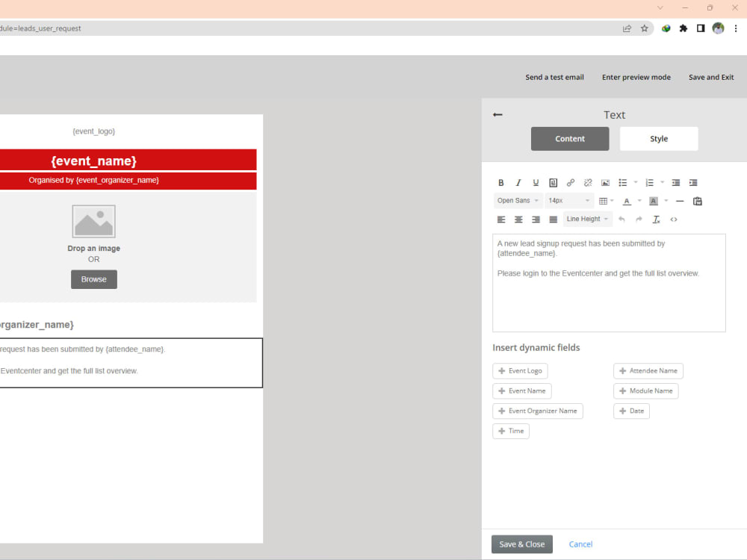Select the Organised by organizer block

pos(128,181)
